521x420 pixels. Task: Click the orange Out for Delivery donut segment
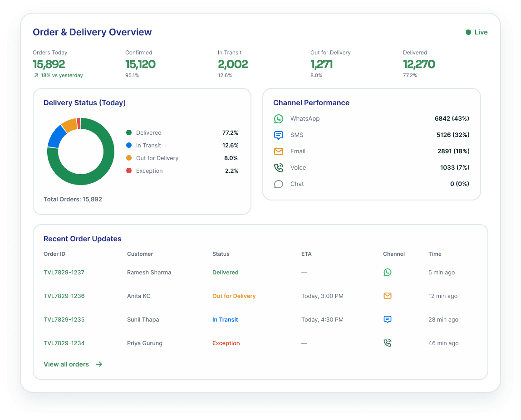click(x=70, y=125)
